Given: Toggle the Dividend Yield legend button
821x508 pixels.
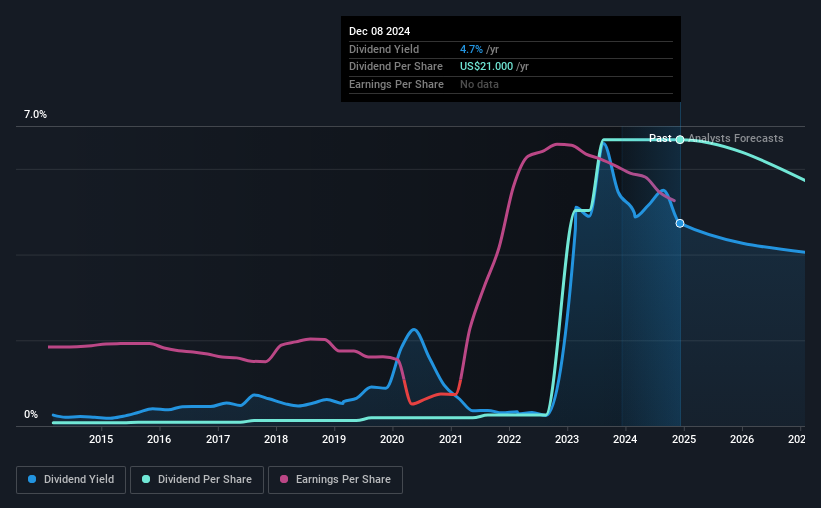Looking at the screenshot, I should [71, 480].
